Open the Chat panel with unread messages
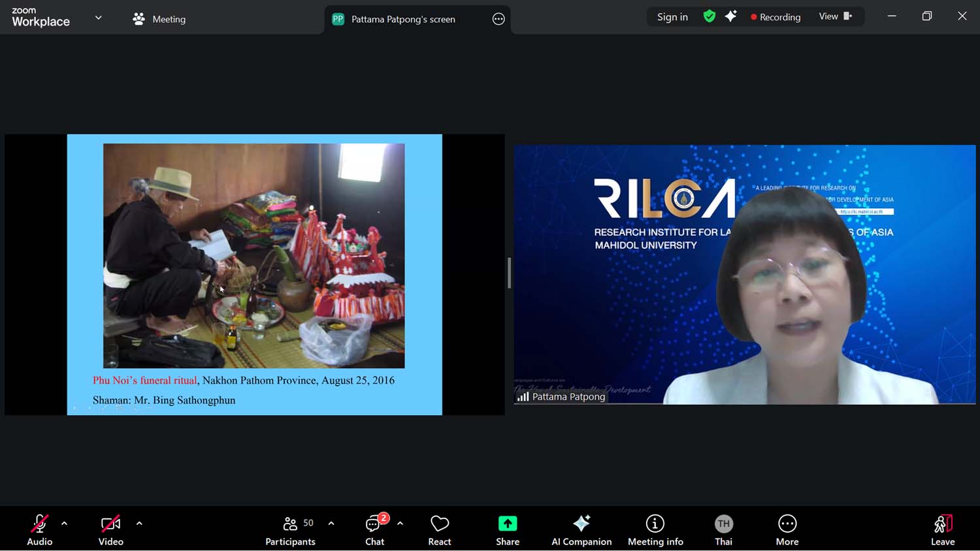Image resolution: width=980 pixels, height=551 pixels. [374, 529]
